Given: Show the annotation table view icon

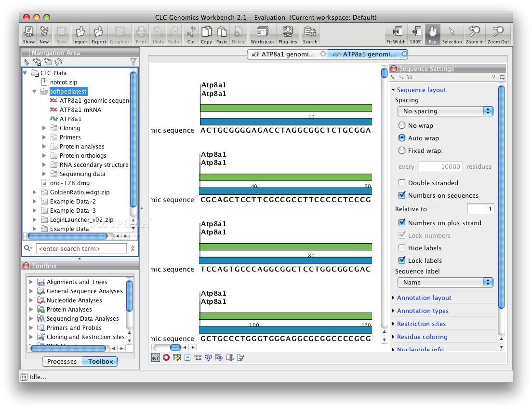Looking at the screenshot, I should [177, 357].
